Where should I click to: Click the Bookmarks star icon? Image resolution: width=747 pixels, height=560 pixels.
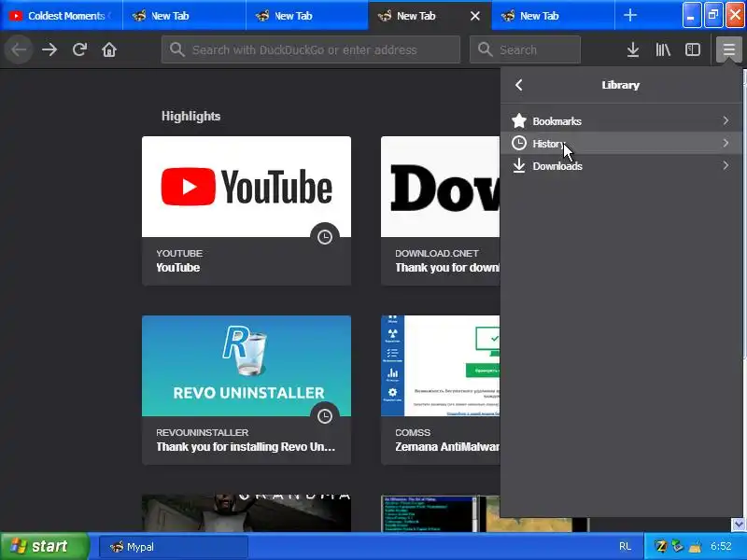(x=519, y=121)
